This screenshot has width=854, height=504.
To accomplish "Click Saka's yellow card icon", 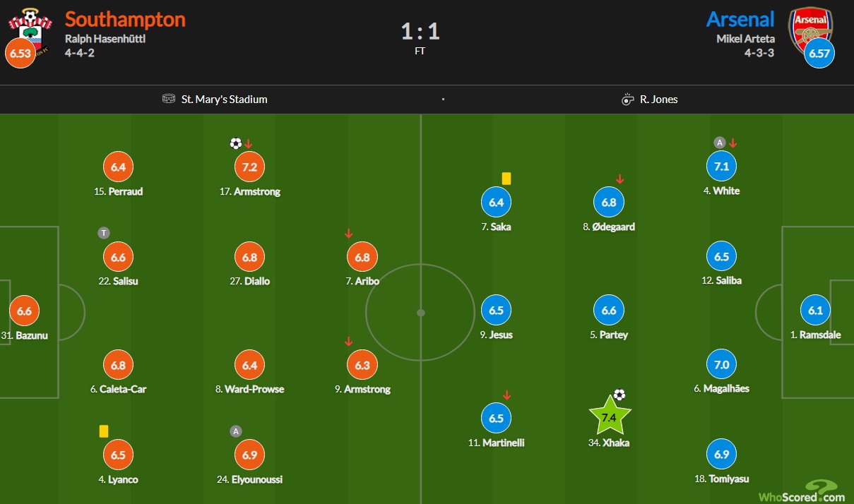I will pyautogui.click(x=506, y=179).
